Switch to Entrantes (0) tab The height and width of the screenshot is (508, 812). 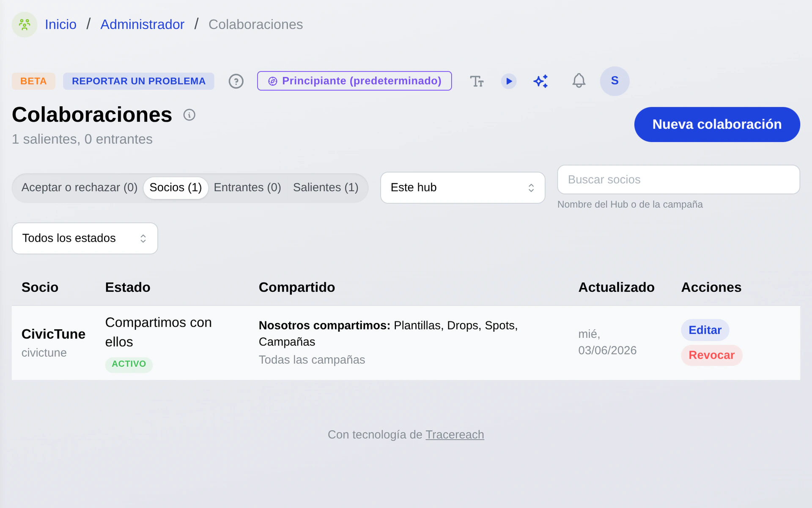pos(247,188)
